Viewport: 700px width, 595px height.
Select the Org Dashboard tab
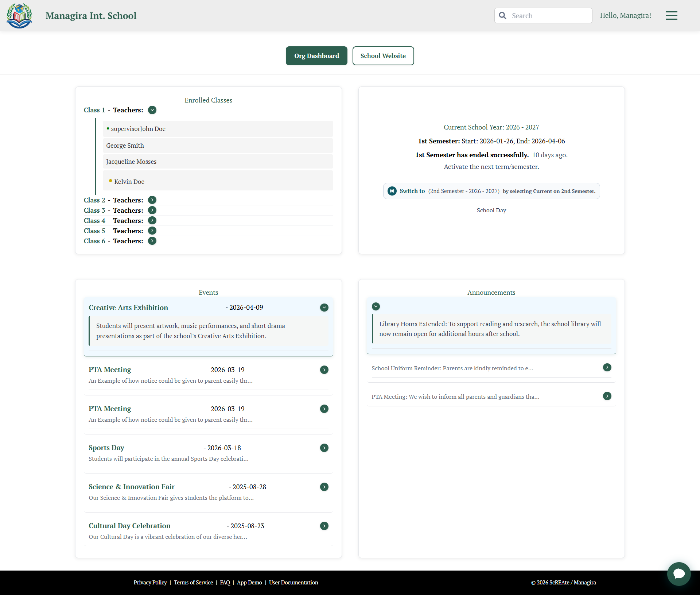tap(316, 56)
